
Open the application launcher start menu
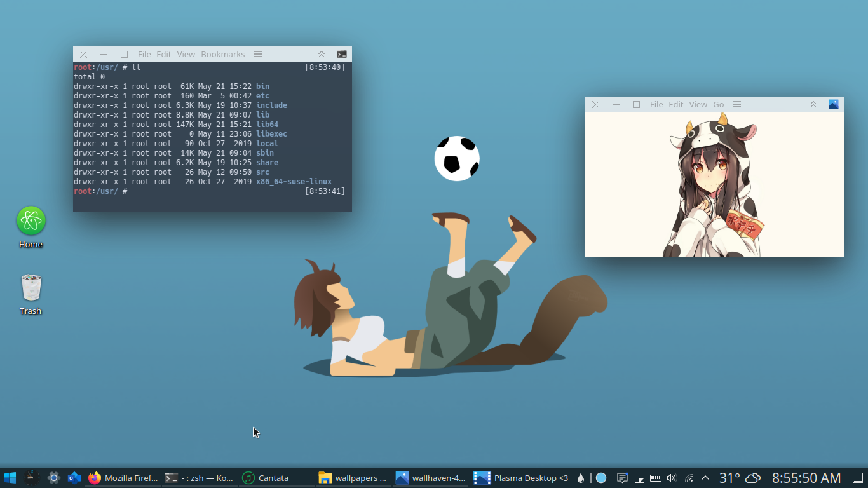(10, 478)
